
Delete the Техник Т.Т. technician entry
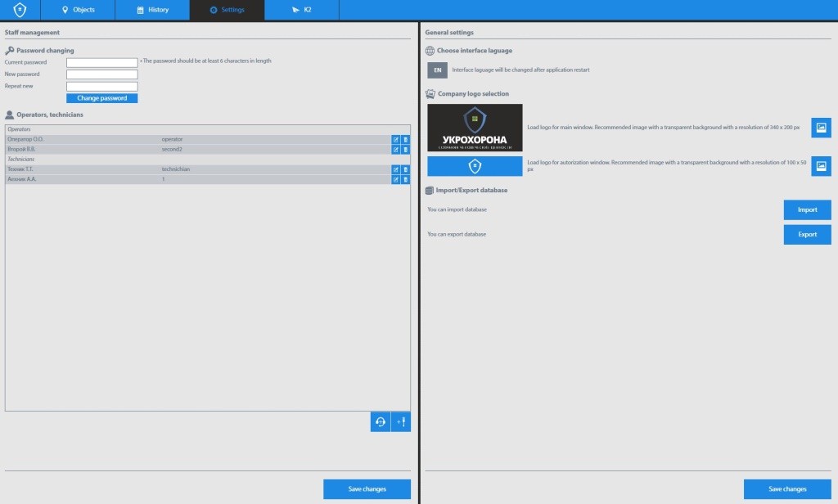point(406,169)
